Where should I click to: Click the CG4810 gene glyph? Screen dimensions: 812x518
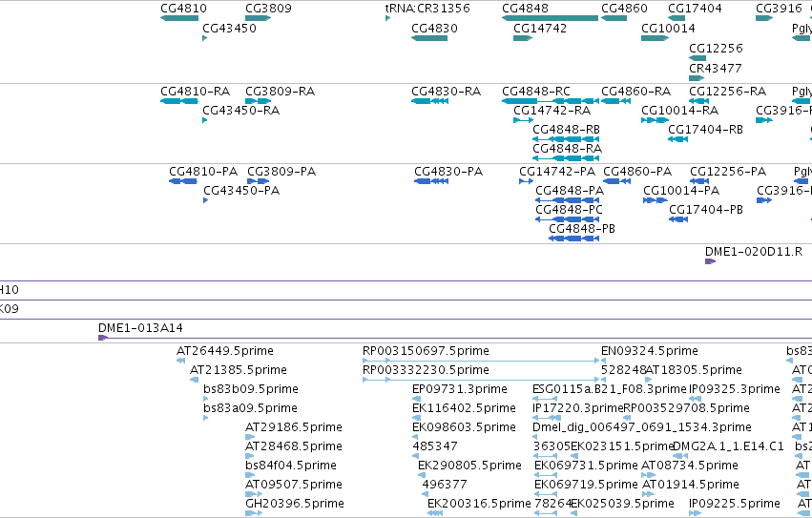(179, 18)
